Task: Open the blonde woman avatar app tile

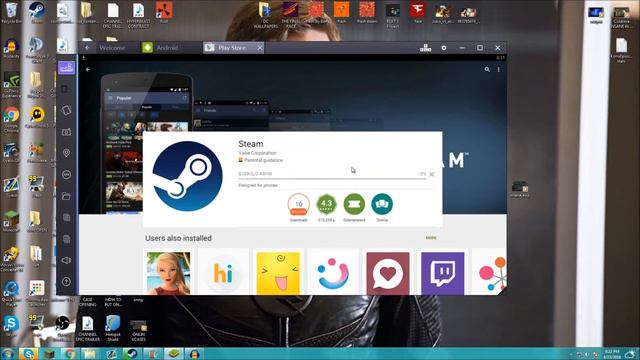Action: point(168,273)
